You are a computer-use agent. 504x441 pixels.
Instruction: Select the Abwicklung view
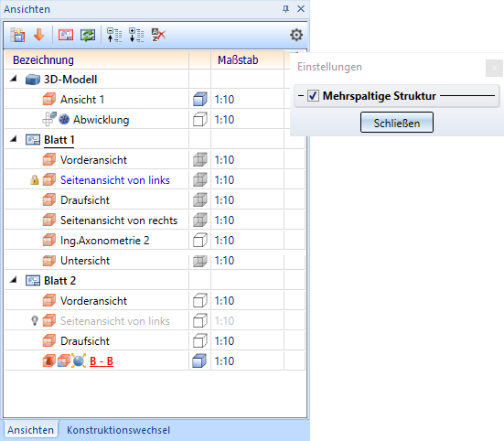[x=102, y=120]
